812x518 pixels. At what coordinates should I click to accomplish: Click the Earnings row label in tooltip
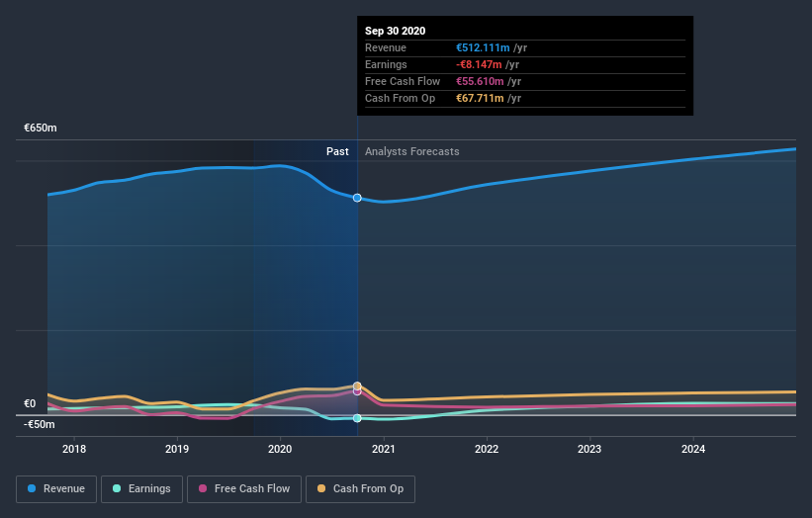tap(386, 64)
